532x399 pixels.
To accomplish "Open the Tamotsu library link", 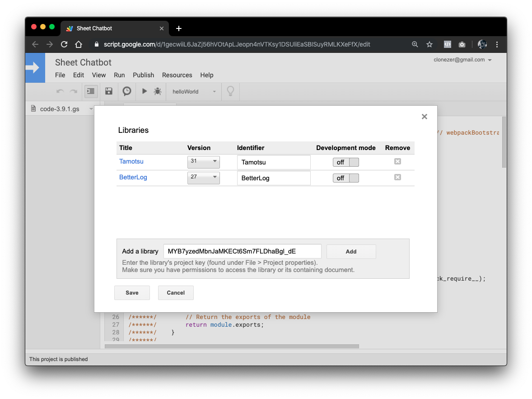I will coord(131,161).
